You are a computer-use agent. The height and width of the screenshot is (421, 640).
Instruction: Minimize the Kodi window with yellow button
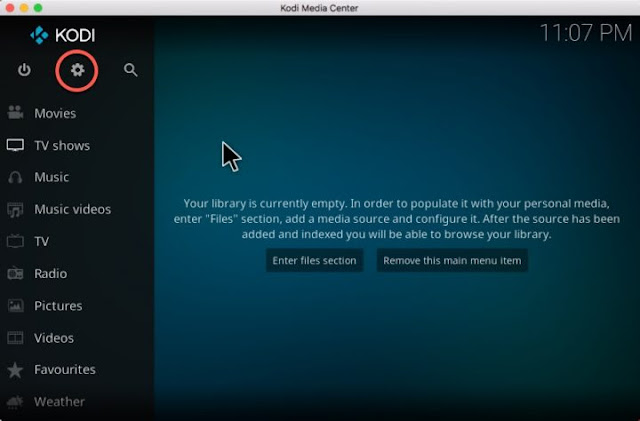click(x=24, y=8)
